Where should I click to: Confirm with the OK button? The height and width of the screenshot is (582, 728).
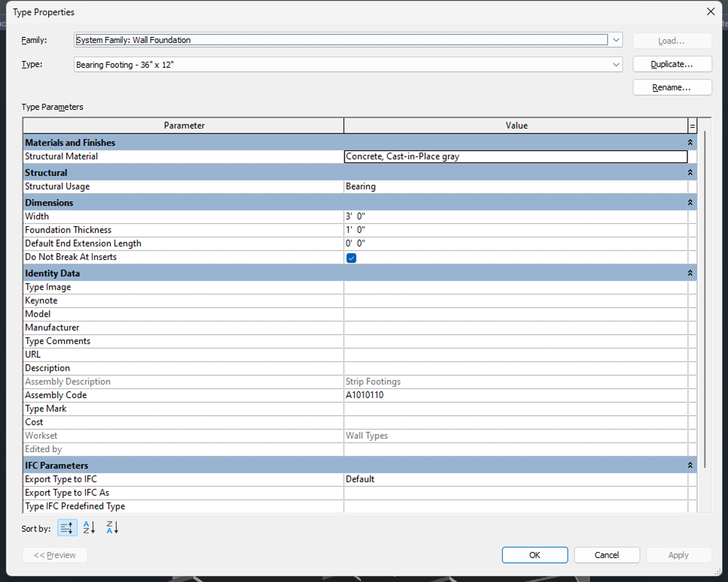click(x=535, y=555)
